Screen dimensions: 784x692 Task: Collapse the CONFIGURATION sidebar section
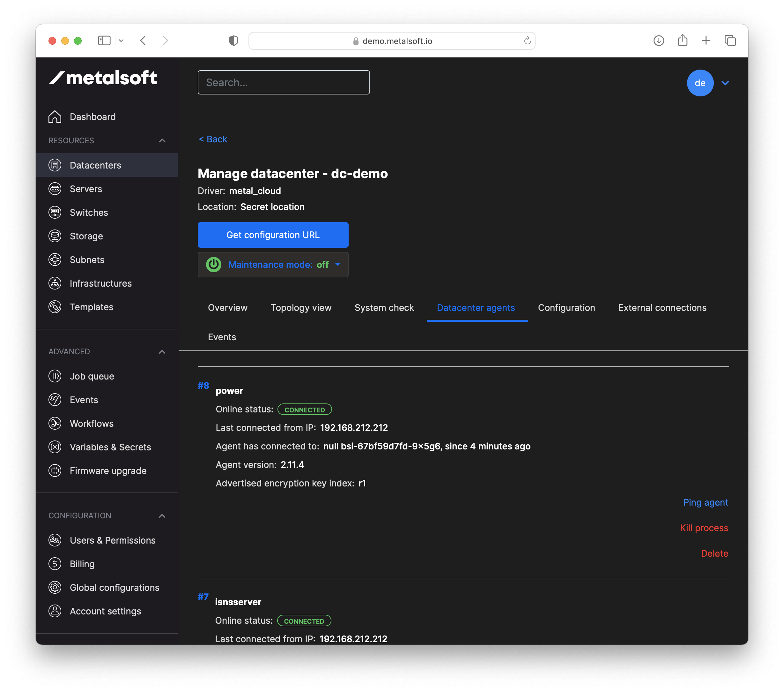coord(162,515)
